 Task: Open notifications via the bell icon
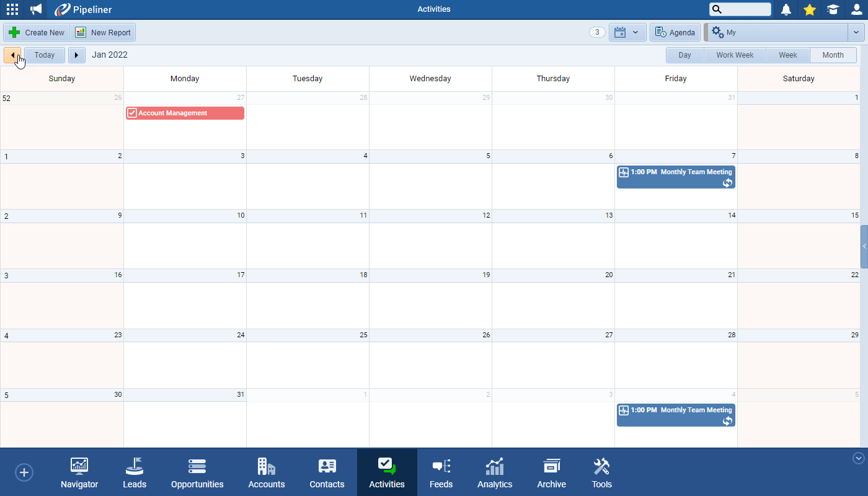786,9
